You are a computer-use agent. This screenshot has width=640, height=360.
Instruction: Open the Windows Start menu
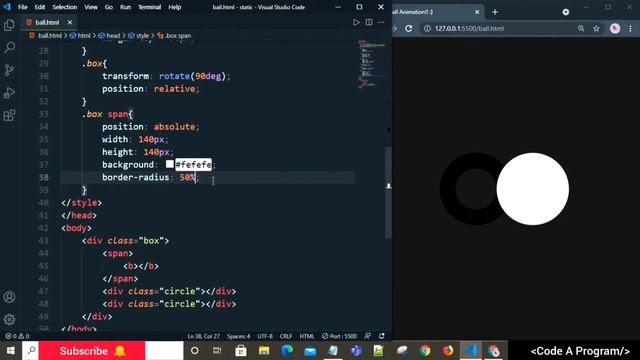tap(11, 351)
